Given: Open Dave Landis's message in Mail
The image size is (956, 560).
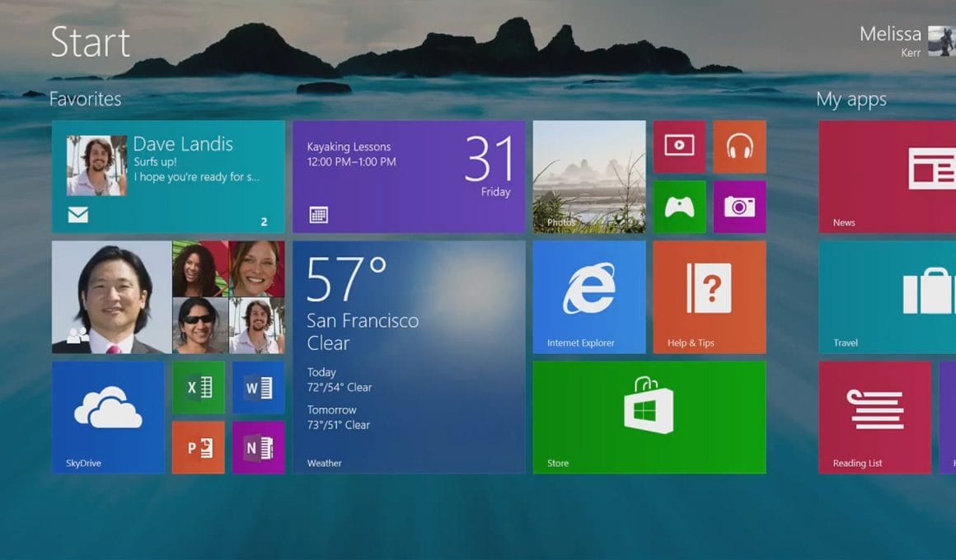Looking at the screenshot, I should (x=167, y=176).
